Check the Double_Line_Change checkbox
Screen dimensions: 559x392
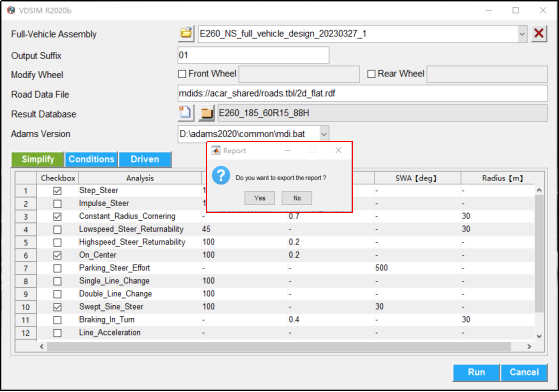click(x=57, y=294)
